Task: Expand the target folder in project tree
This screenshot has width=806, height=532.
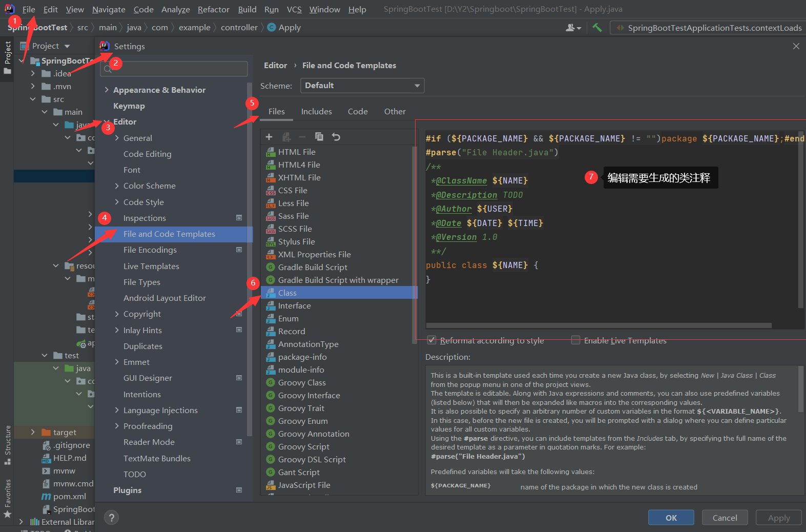Action: pos(33,432)
